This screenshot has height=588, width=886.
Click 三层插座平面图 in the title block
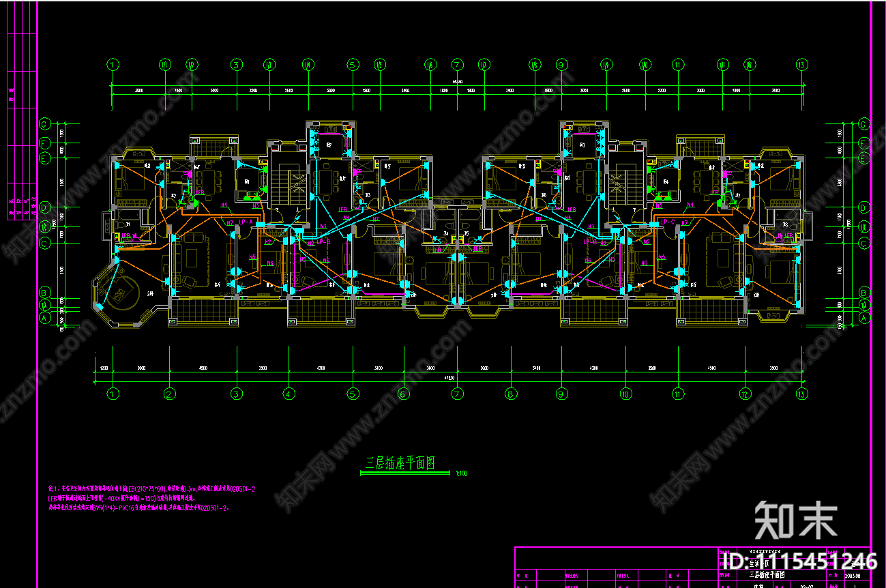767,575
